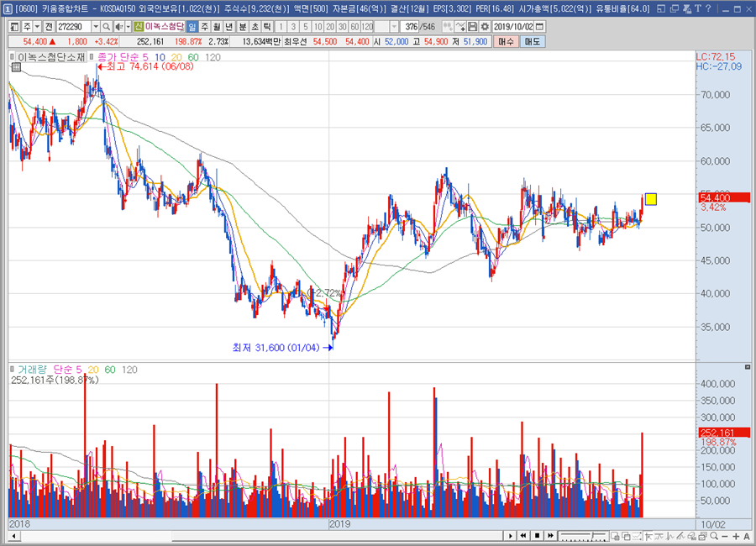Click the date field showing 2019/10/02

(x=513, y=27)
